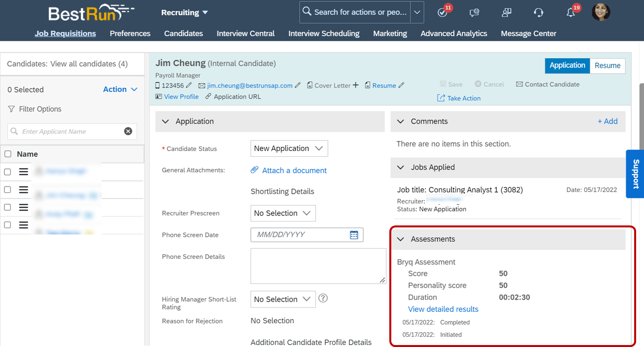Clear the applicant name search with X icon
Screen dimensions: 644x347
point(128,131)
